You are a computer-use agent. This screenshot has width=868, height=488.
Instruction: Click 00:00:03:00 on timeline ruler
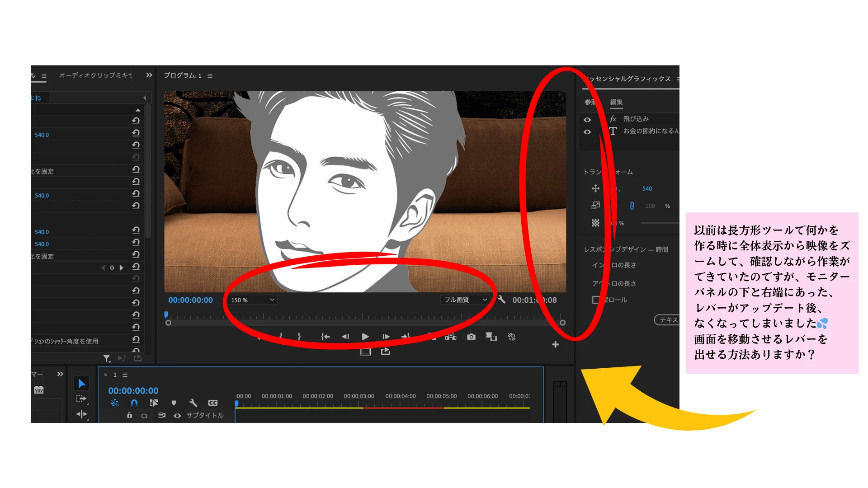pyautogui.click(x=359, y=396)
